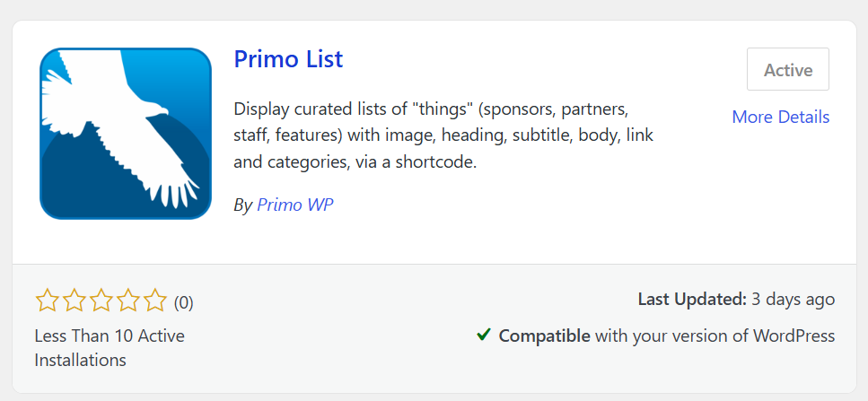Viewport: 868px width, 401px height.
Task: Click the word Installations below rating
Action: [80, 360]
